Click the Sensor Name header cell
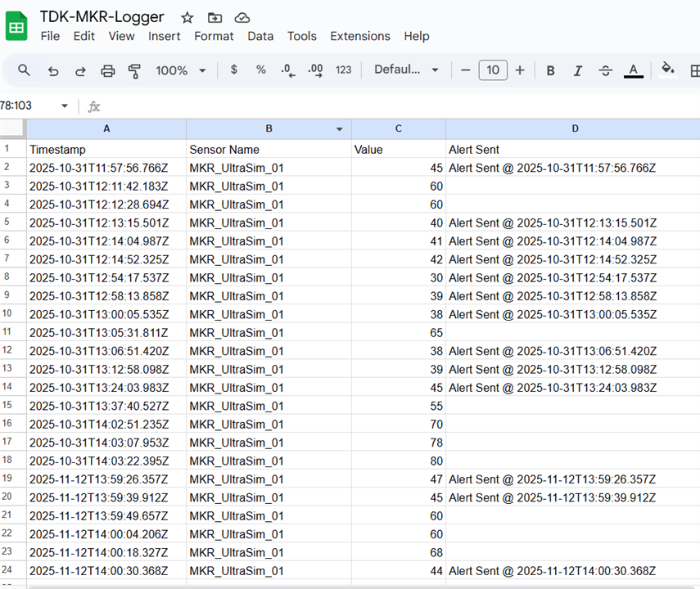Image resolution: width=700 pixels, height=589 pixels. tap(269, 149)
